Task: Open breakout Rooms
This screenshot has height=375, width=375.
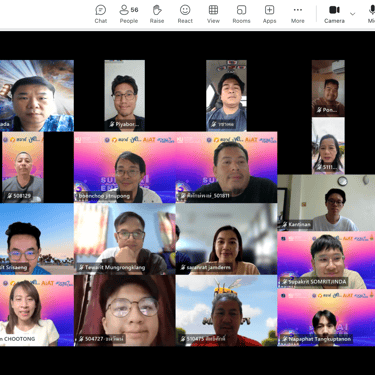Action: click(x=241, y=14)
